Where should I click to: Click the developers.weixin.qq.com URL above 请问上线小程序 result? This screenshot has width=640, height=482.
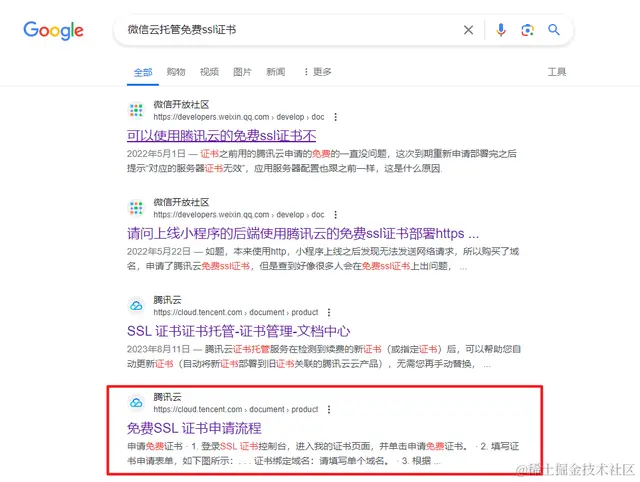point(239,215)
